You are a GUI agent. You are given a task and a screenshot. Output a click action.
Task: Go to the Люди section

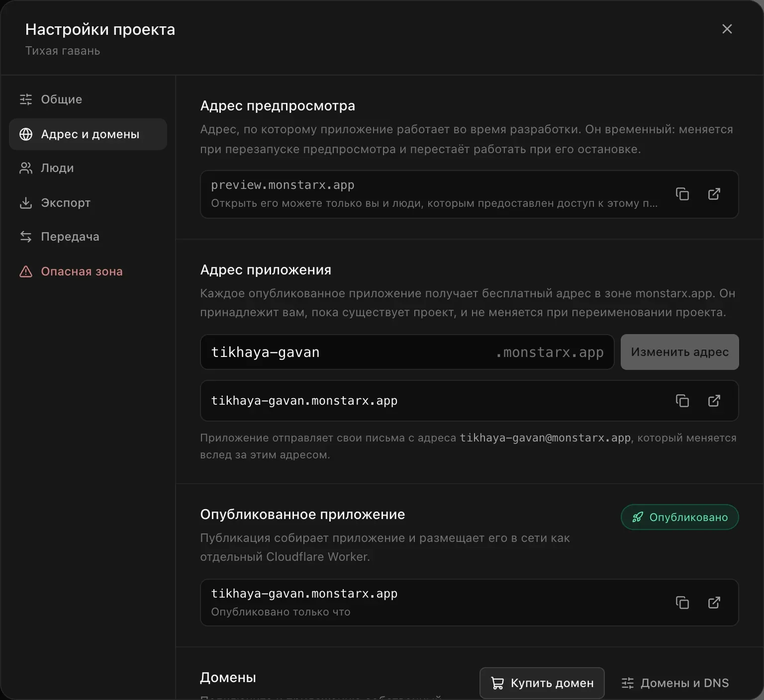88,168
